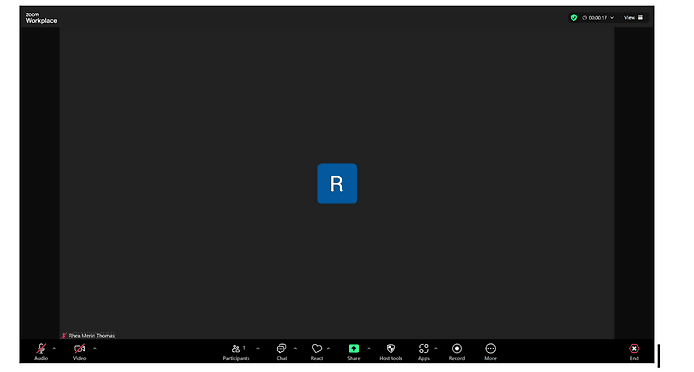Open sharing options caret beside Share
694x372 pixels.
tap(369, 349)
